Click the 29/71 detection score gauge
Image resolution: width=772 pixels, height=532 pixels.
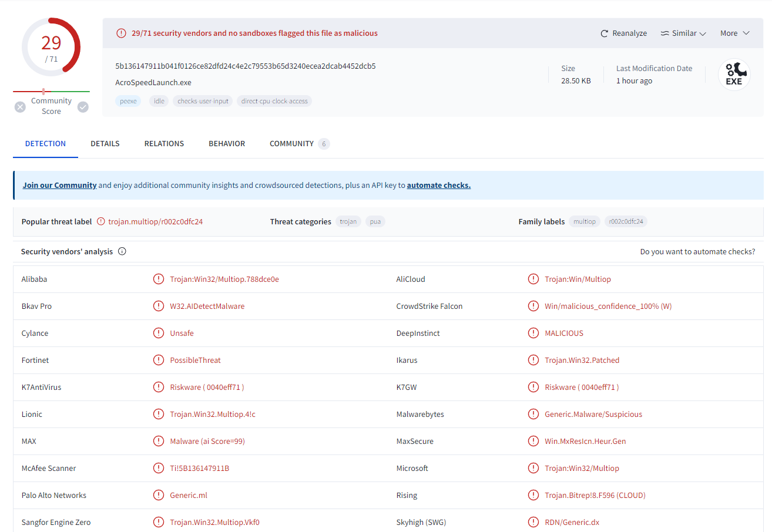[51, 48]
